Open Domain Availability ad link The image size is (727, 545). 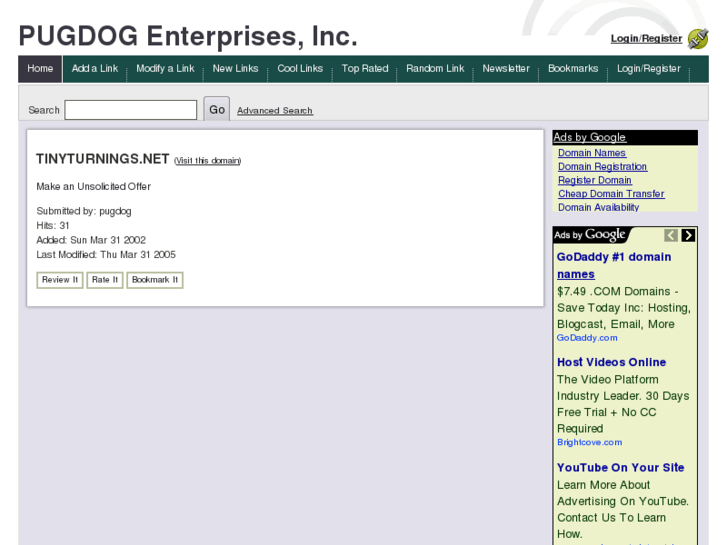tap(598, 207)
